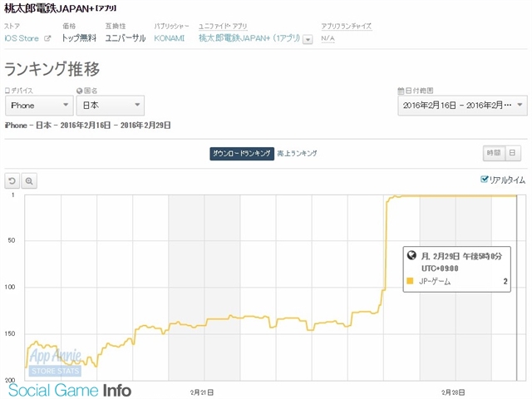This screenshot has height=399, width=532.
Task: Click the ユニファイド・アプリ label
Action: point(223,26)
